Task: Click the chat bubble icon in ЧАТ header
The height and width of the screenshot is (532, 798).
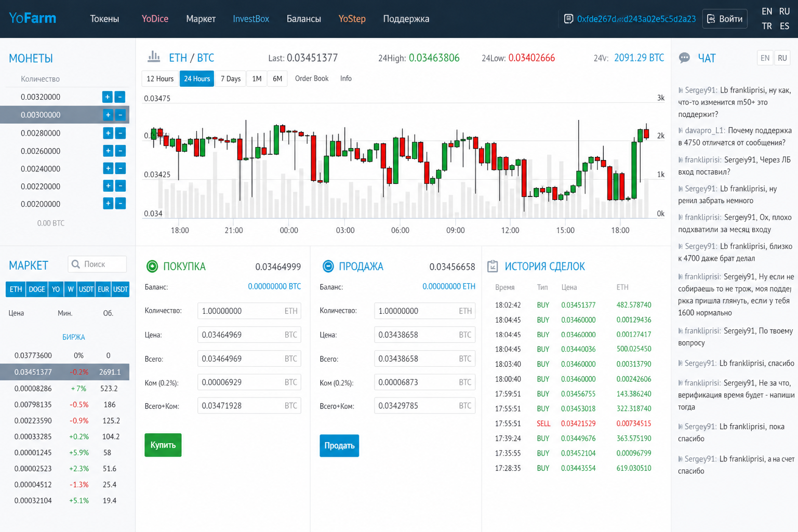Action: click(684, 58)
